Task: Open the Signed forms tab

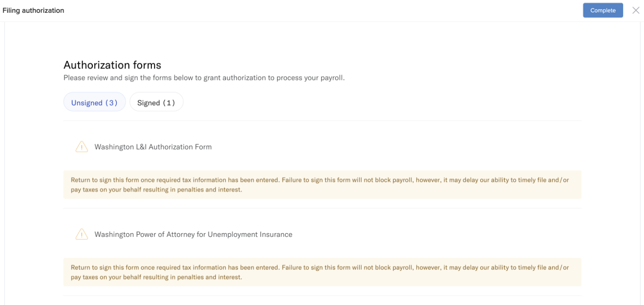Action: [156, 102]
